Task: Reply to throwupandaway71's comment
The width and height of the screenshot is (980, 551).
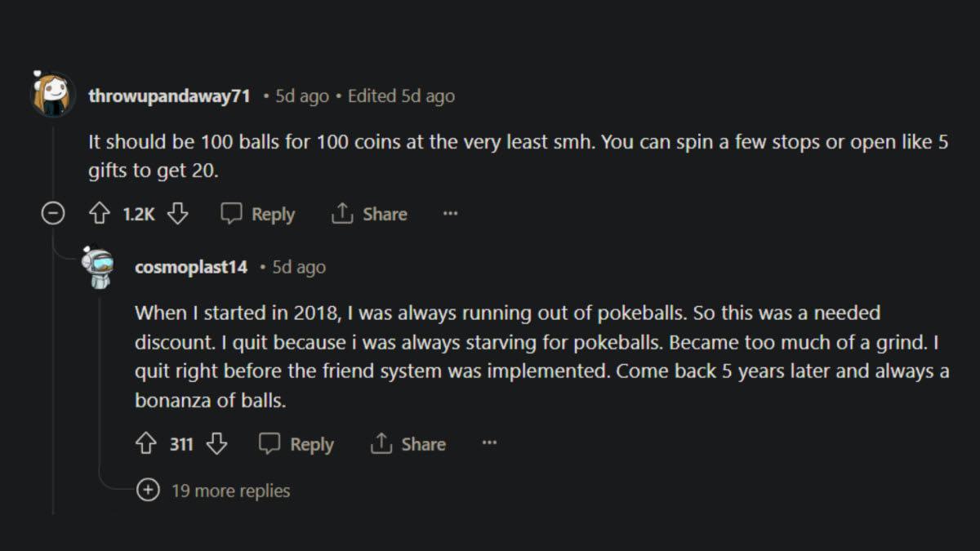Action: [x=258, y=215]
